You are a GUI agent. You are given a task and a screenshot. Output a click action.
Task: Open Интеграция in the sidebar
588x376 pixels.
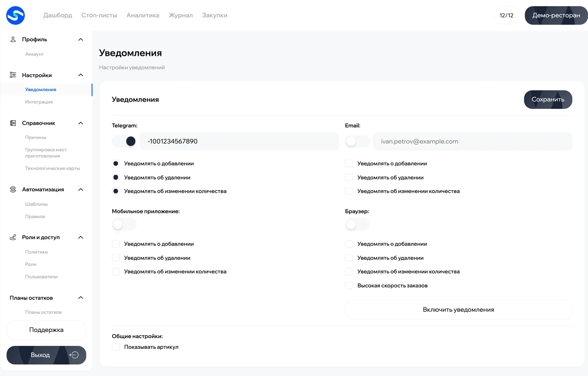39,102
